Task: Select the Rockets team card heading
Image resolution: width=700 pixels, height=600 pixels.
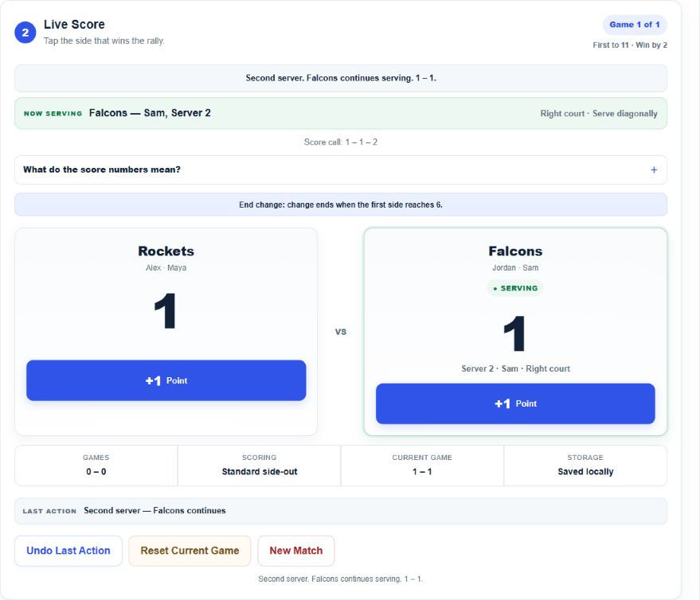Action: tap(166, 251)
